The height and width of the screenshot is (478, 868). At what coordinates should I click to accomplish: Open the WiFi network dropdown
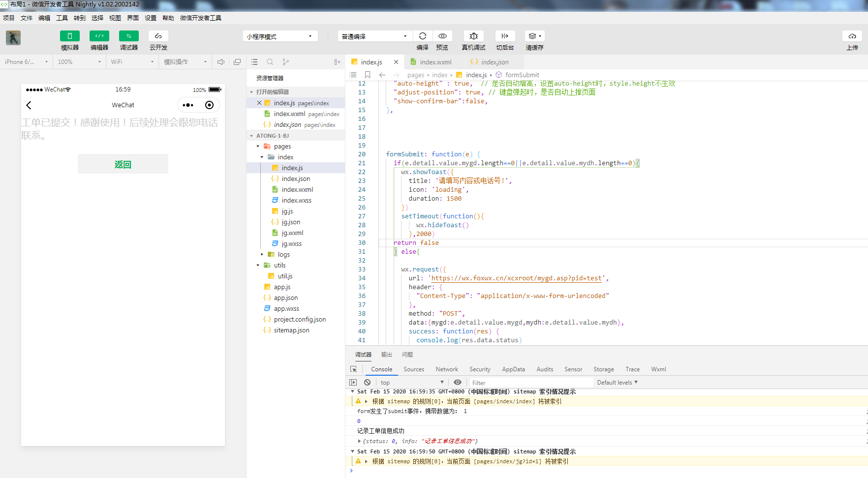[132, 62]
